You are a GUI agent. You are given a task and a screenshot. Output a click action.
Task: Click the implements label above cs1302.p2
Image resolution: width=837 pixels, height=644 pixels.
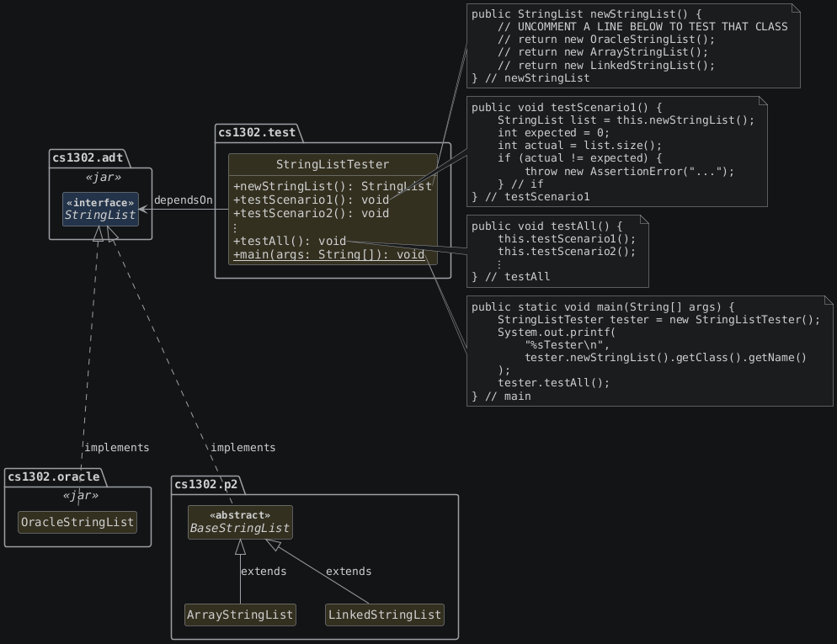pos(243,448)
